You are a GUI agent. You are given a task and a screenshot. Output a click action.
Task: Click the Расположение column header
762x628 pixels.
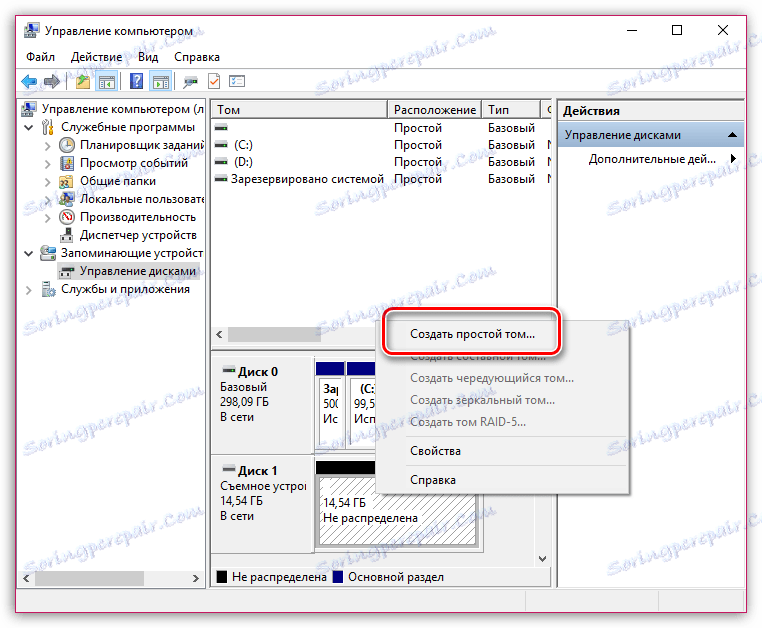click(x=434, y=109)
